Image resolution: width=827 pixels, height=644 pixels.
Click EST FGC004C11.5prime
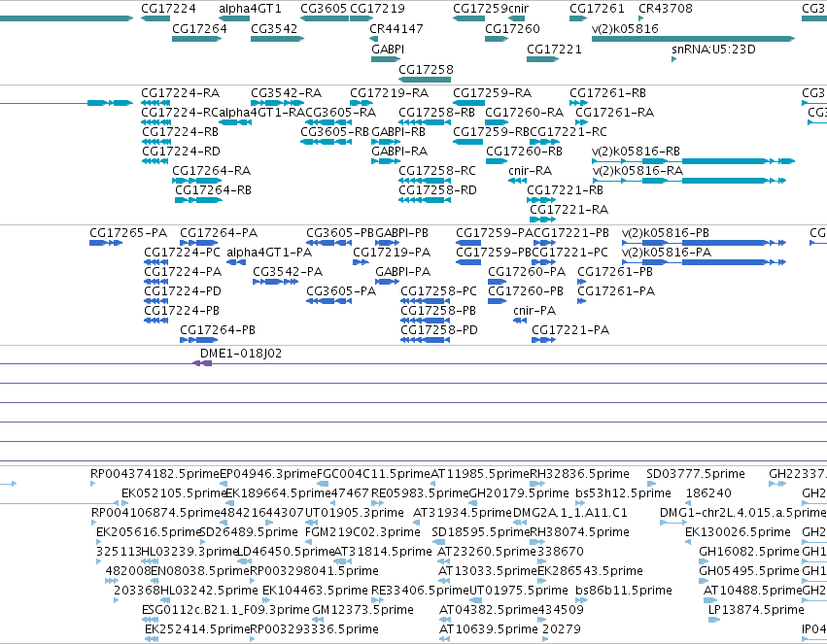[x=323, y=484]
